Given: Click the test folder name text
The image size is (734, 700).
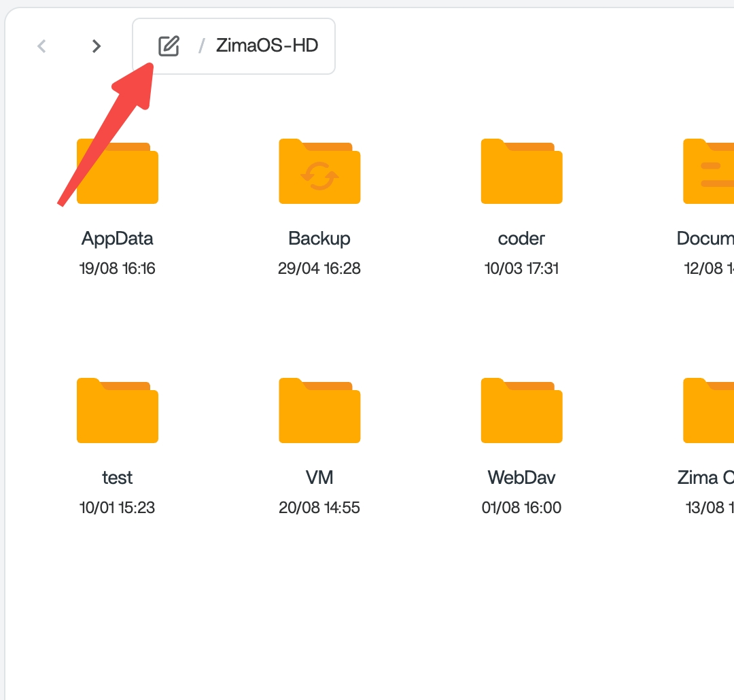Looking at the screenshot, I should pyautogui.click(x=118, y=478).
